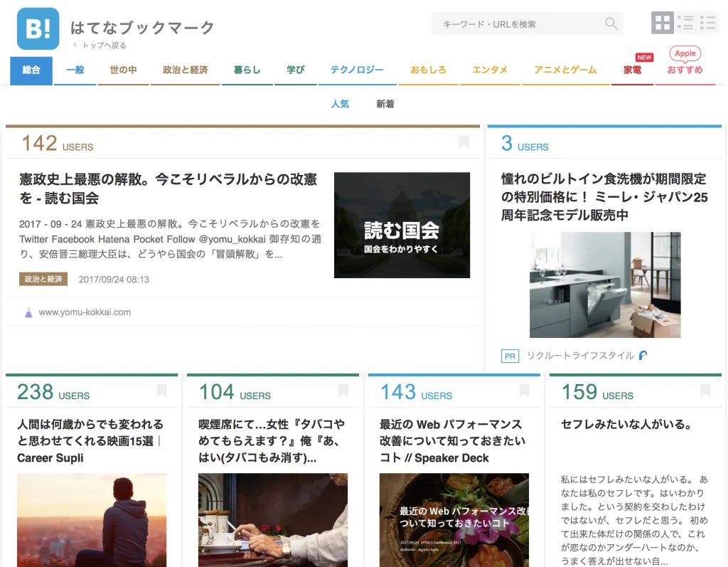The image size is (728, 567).
Task: Open the おすすめ category tab
Action: pyautogui.click(x=685, y=70)
